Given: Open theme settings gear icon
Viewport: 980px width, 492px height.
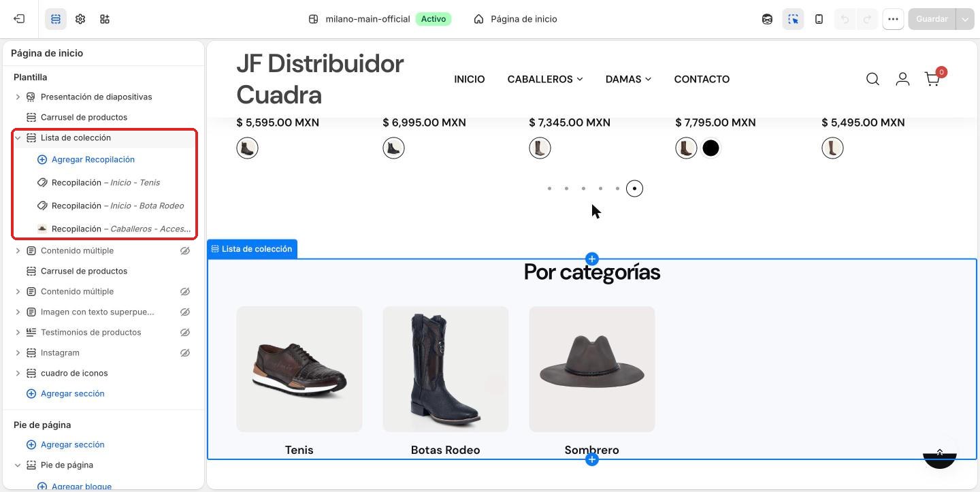Looking at the screenshot, I should [x=80, y=19].
